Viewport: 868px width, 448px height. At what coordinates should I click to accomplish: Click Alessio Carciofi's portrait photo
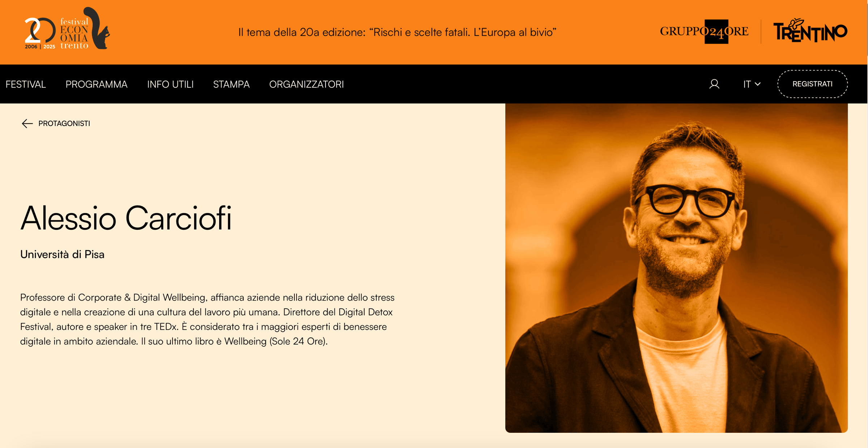[x=676, y=268]
